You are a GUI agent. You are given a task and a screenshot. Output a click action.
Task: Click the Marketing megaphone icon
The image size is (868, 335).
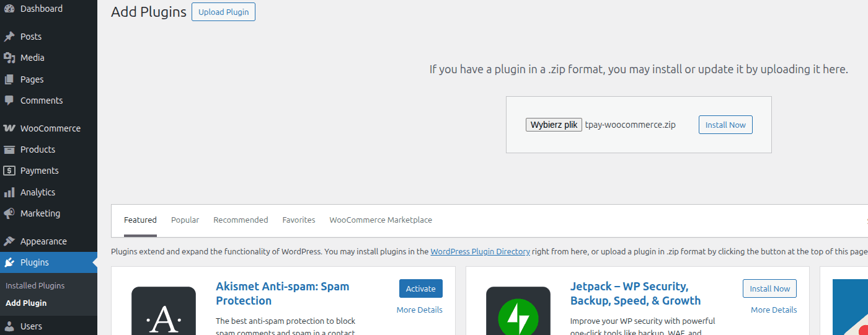pos(9,213)
